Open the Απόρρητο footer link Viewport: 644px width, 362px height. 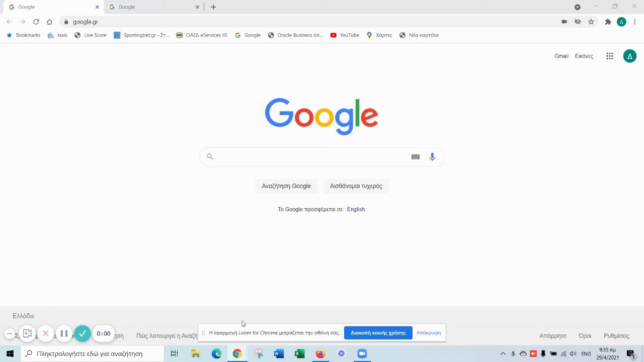553,336
